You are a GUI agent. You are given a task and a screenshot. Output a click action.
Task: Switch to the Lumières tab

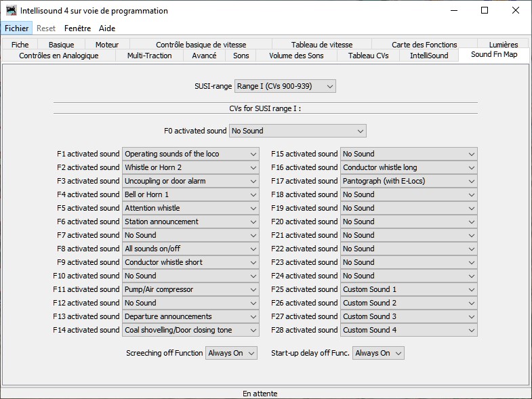click(x=504, y=45)
